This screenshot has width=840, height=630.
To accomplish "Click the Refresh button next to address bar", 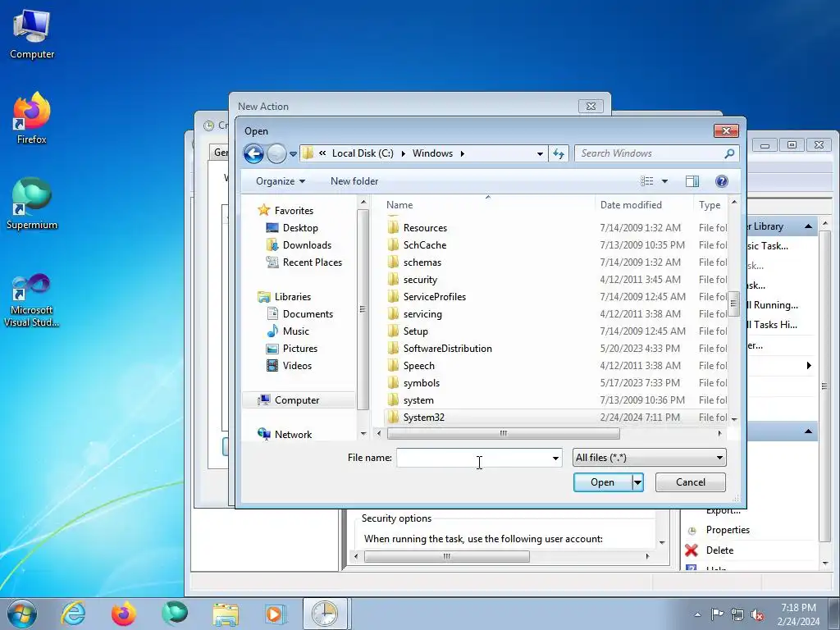I will (x=559, y=153).
